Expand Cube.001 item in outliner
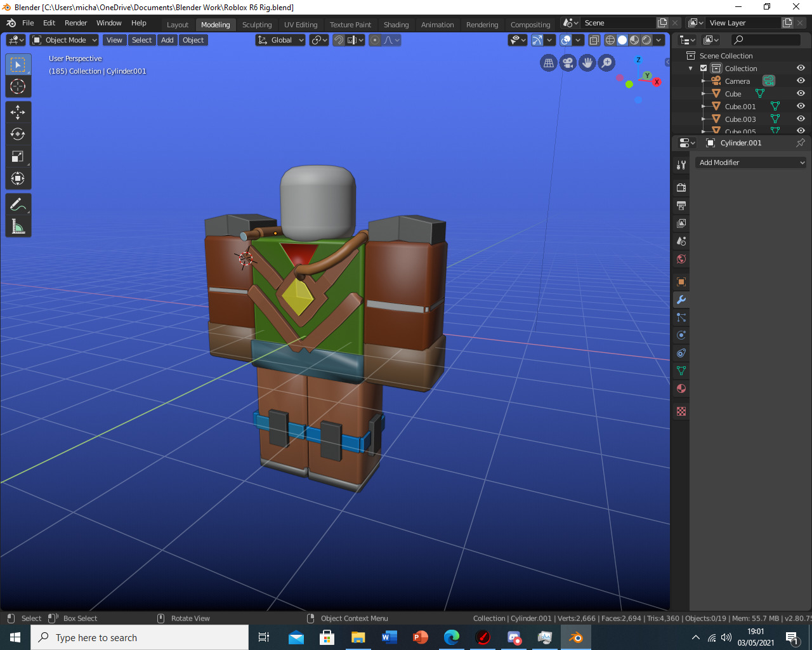This screenshot has height=650, width=812. [704, 107]
